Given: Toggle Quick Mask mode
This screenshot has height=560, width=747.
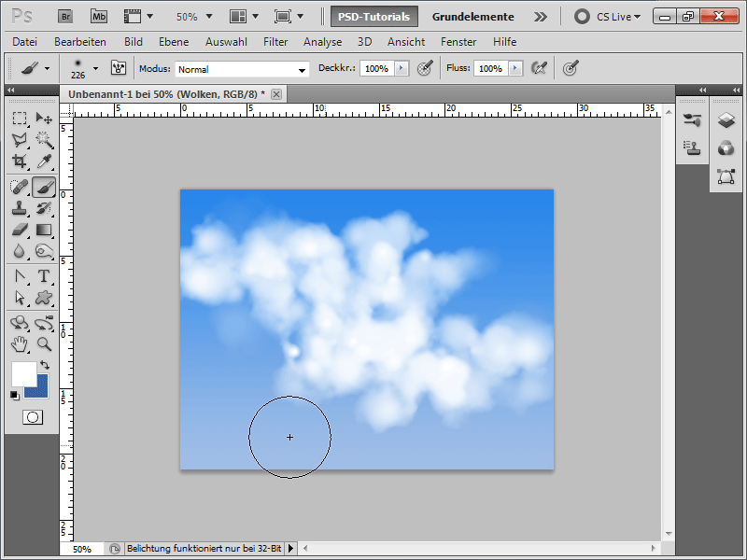Looking at the screenshot, I should 33,417.
